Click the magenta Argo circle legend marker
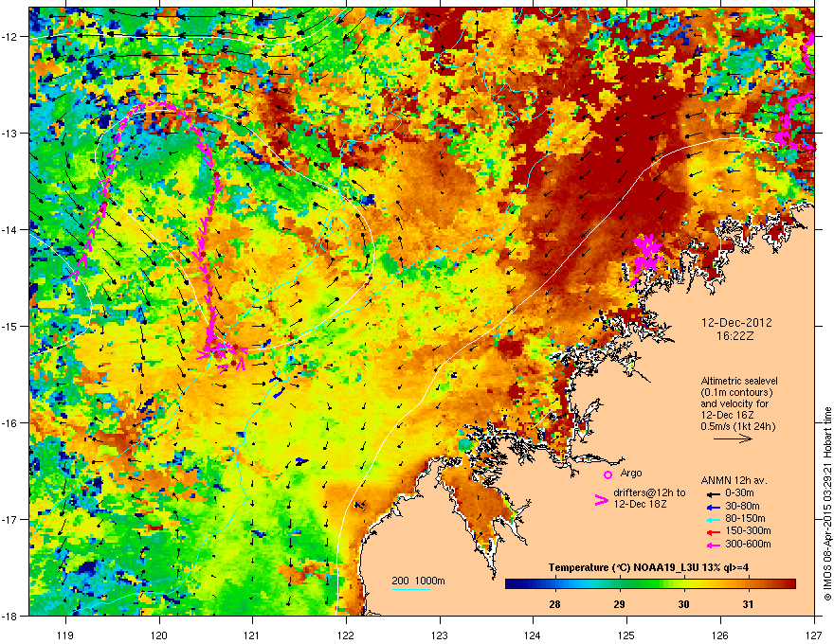834x644 pixels. tap(607, 474)
